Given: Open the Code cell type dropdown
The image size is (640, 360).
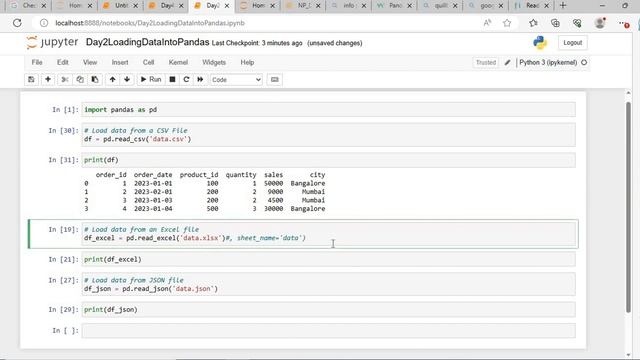Looking at the screenshot, I should [236, 80].
